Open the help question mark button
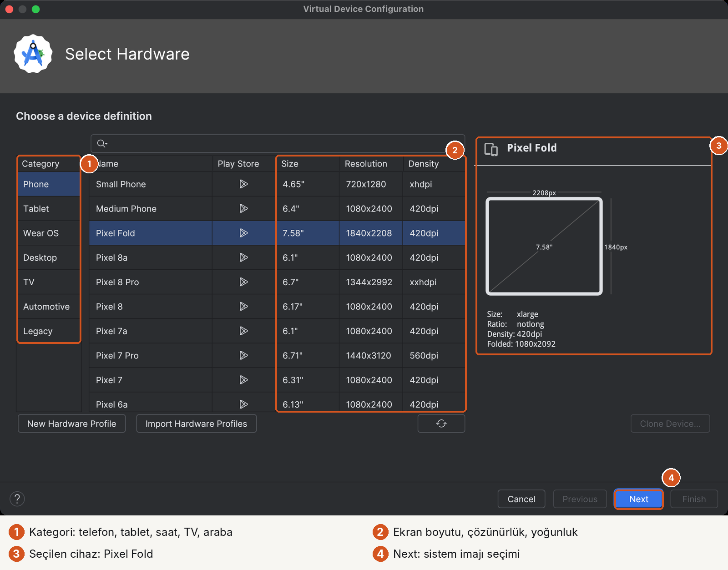The image size is (728, 570). (x=17, y=499)
